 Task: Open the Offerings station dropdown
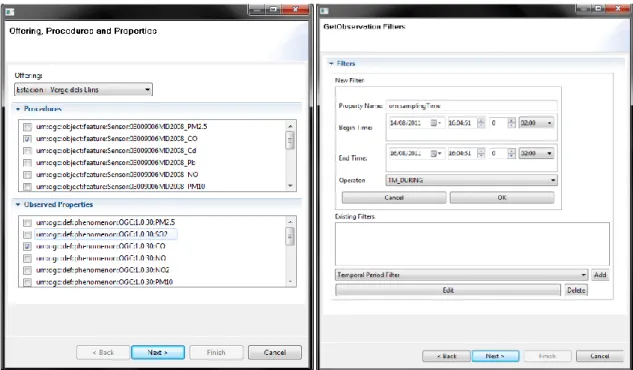click(83, 90)
